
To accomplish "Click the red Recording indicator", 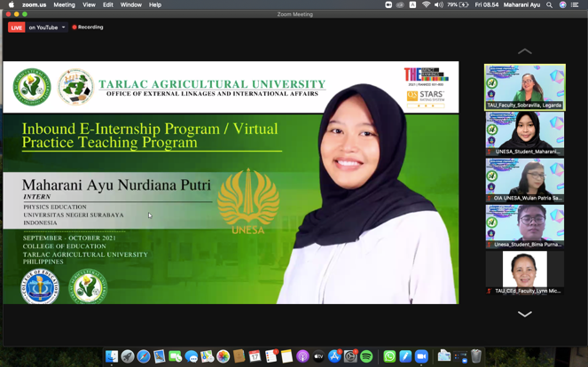I will (88, 27).
